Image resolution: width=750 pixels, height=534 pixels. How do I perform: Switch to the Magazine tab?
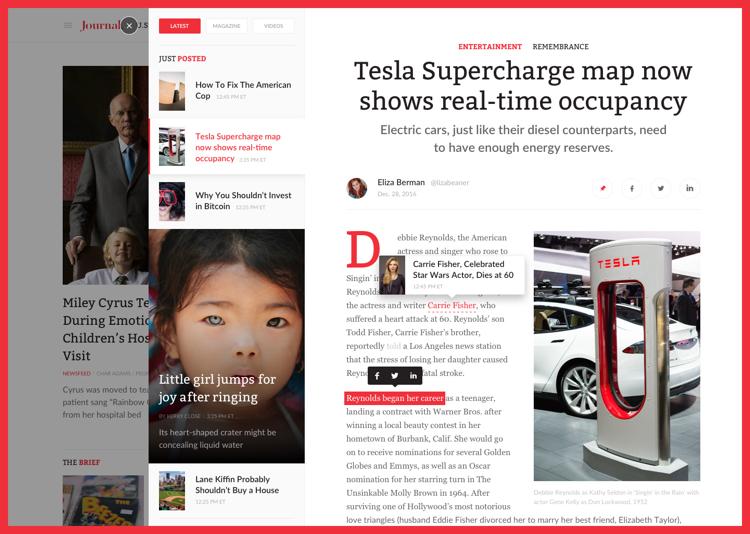[x=226, y=26]
